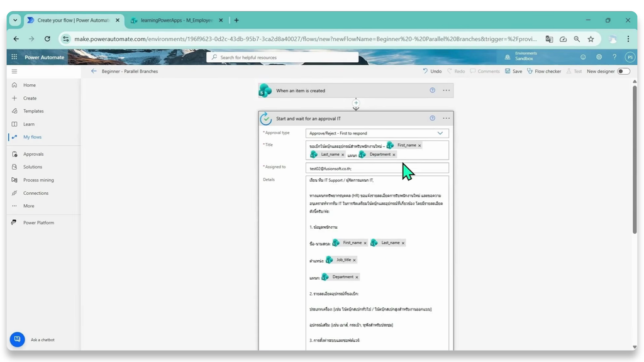Image resolution: width=644 pixels, height=362 pixels.
Task: Click the Assigned to email field
Action: coord(377,168)
